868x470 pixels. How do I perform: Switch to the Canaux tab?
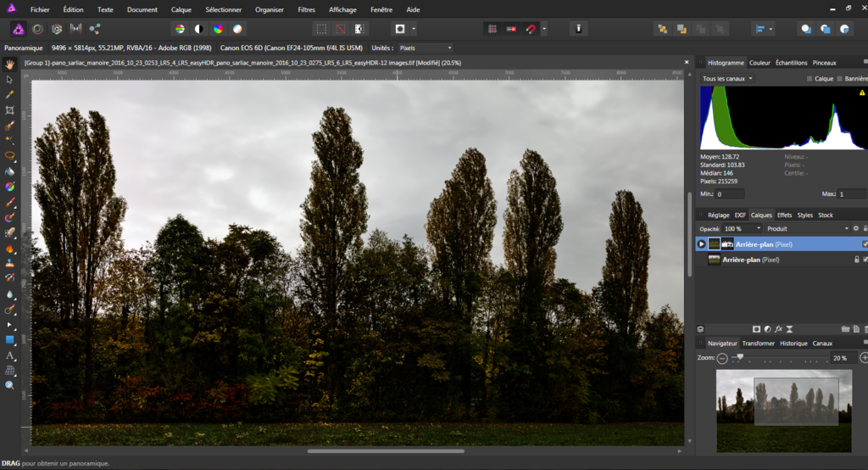click(x=822, y=343)
